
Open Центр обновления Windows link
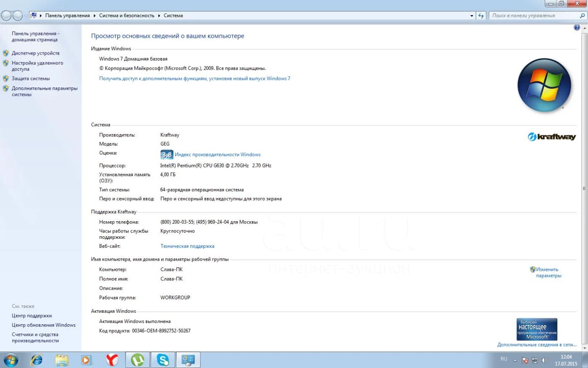[x=44, y=325]
